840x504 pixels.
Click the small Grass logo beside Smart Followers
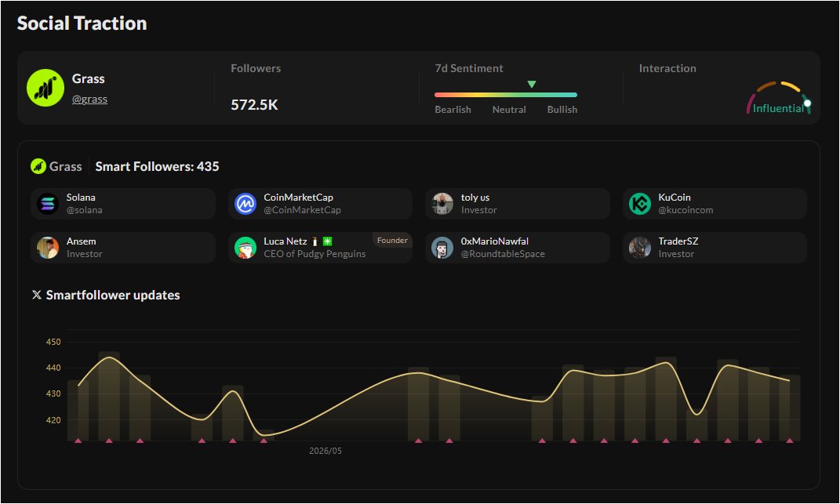point(38,167)
